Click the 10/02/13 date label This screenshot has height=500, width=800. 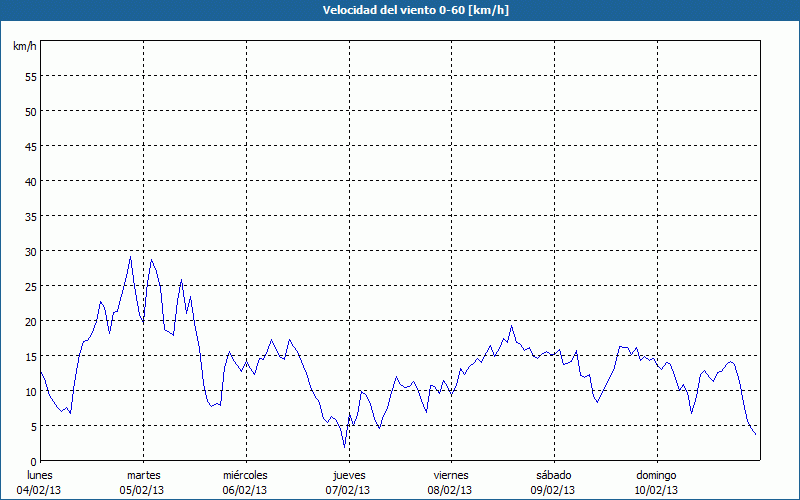pyautogui.click(x=655, y=490)
